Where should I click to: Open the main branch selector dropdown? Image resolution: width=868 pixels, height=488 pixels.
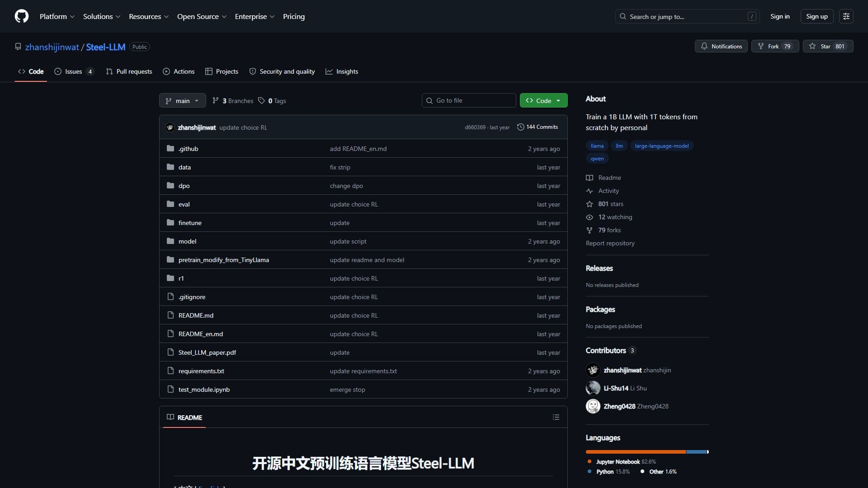pyautogui.click(x=183, y=100)
